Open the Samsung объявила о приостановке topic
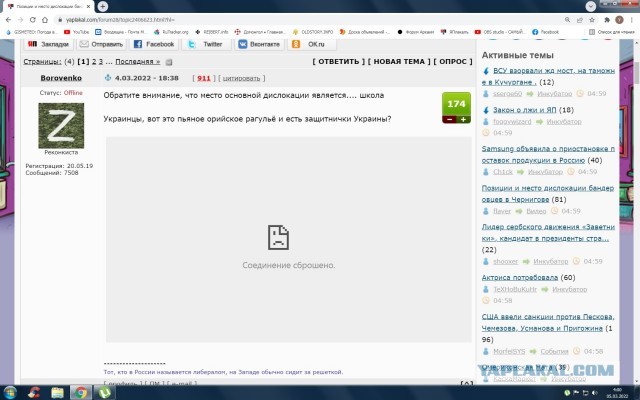The height and width of the screenshot is (400, 640). pyautogui.click(x=548, y=154)
